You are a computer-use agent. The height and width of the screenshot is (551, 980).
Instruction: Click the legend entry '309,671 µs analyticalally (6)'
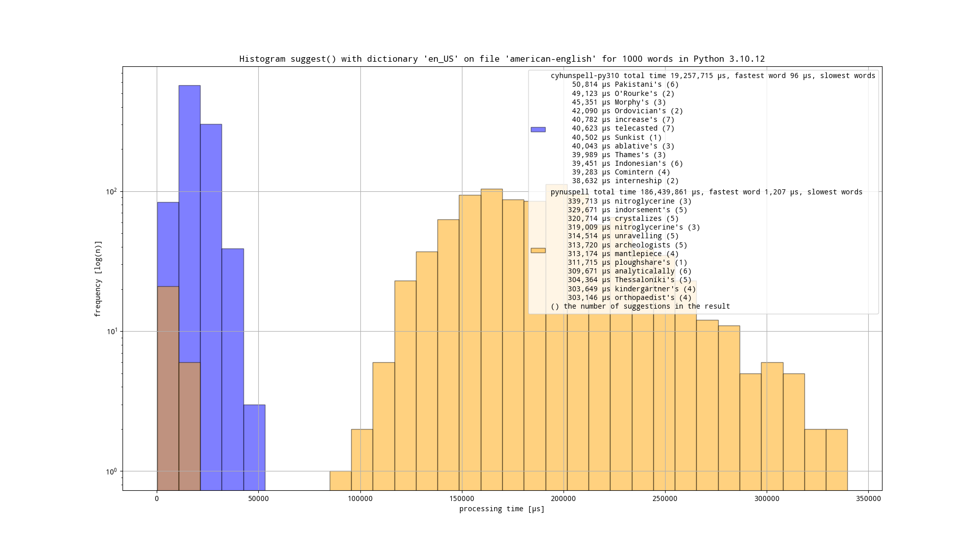(629, 271)
